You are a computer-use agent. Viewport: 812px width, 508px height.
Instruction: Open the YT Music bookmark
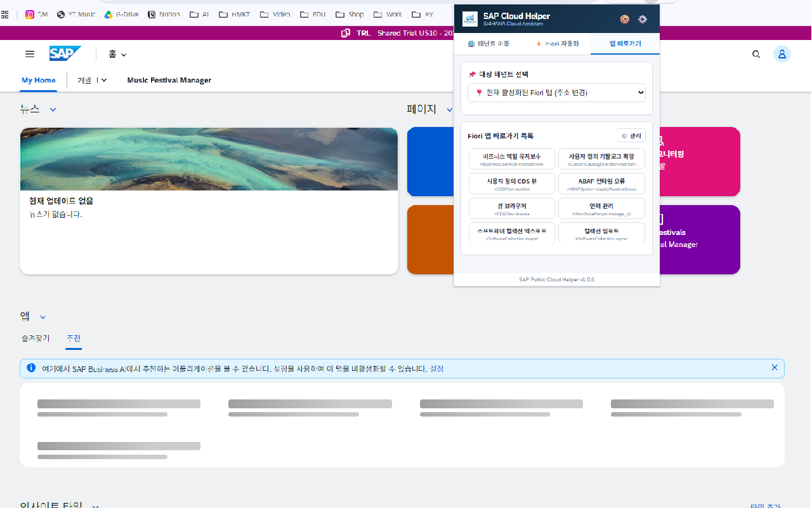(75, 14)
